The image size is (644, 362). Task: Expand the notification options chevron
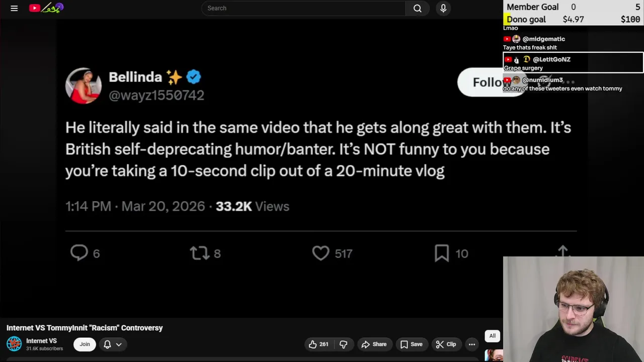[x=119, y=344]
